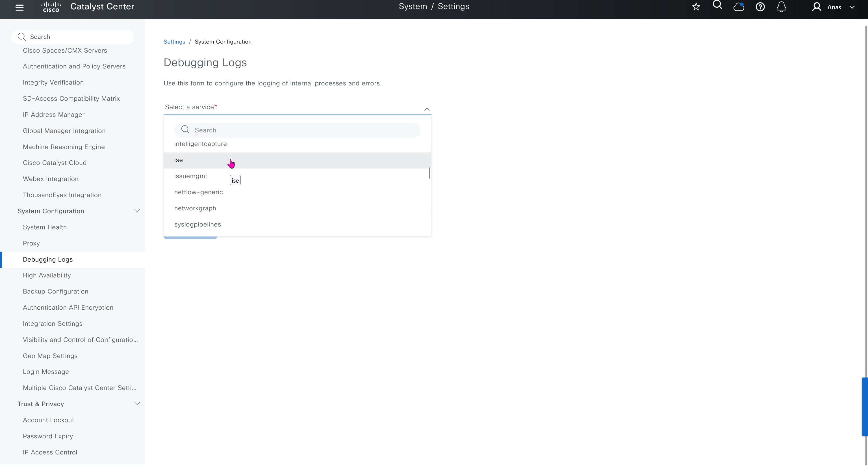Click the sidebar Search field

click(72, 37)
